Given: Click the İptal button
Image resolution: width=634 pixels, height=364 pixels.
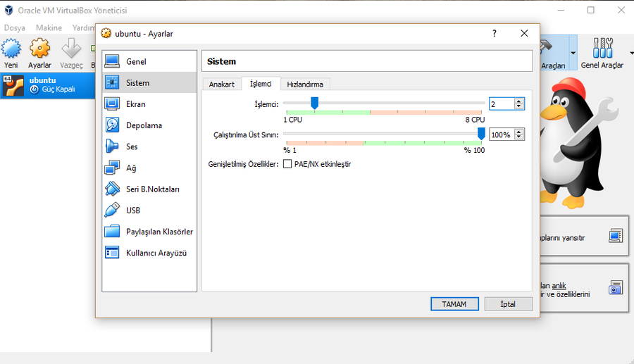Looking at the screenshot, I should point(508,304).
